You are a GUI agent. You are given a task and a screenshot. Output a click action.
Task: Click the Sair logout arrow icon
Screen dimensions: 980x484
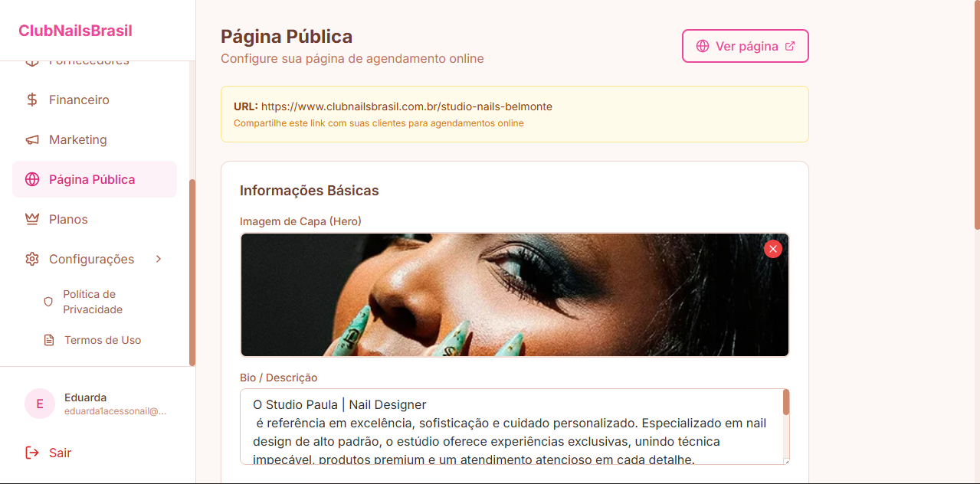[x=32, y=453]
